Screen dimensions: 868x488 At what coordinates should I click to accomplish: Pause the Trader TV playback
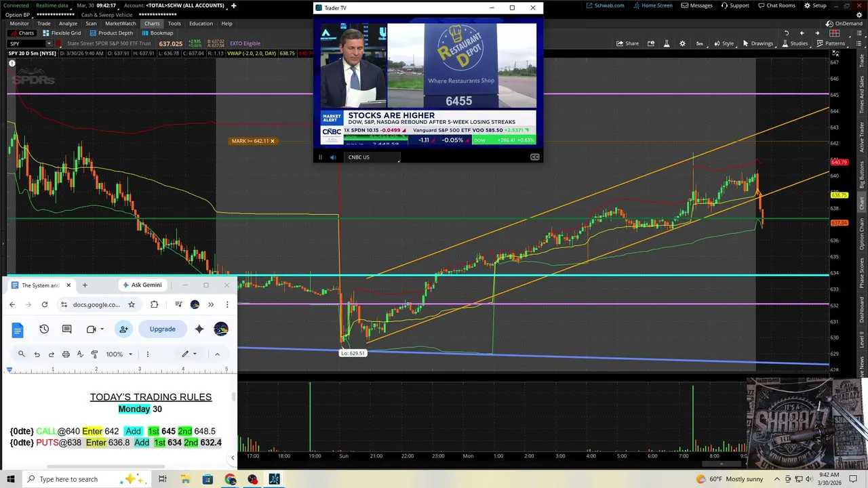(320, 157)
